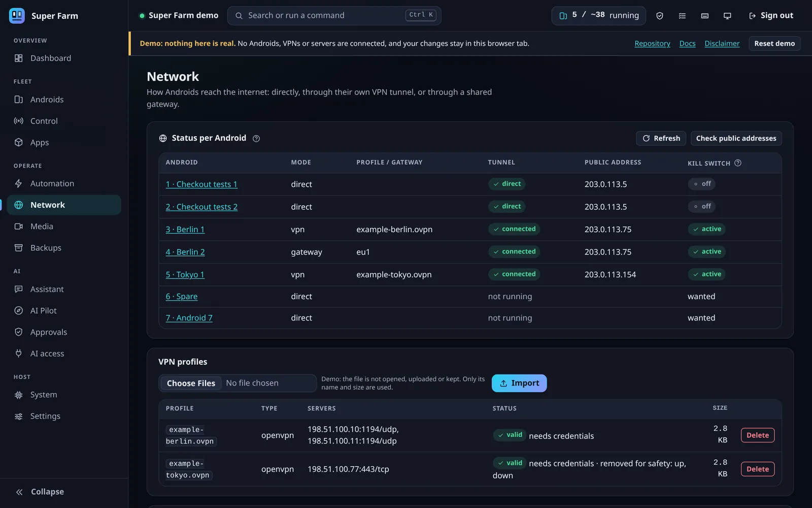Click the running Androids counter
The height and width of the screenshot is (508, 812).
[599, 16]
